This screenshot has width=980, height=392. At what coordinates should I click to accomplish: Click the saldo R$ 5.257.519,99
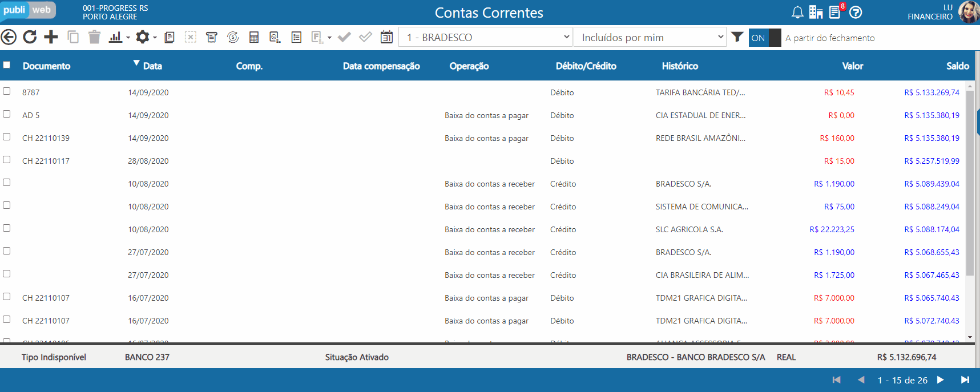pyautogui.click(x=932, y=161)
